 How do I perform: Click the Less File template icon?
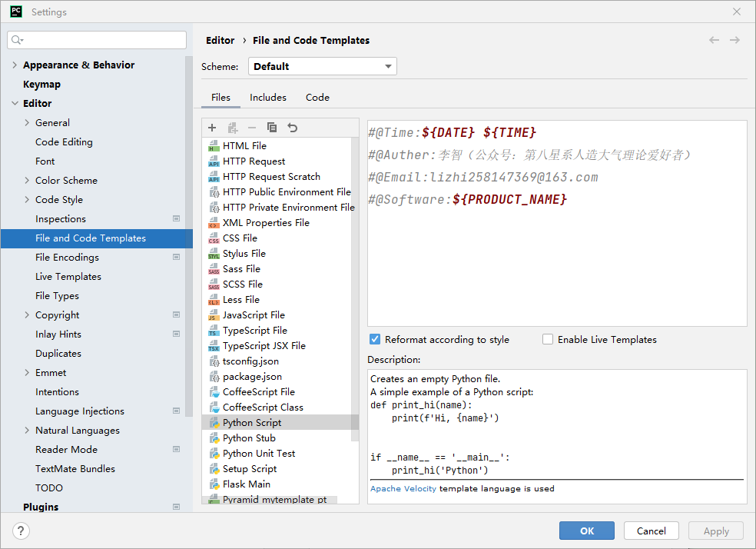pyautogui.click(x=214, y=300)
